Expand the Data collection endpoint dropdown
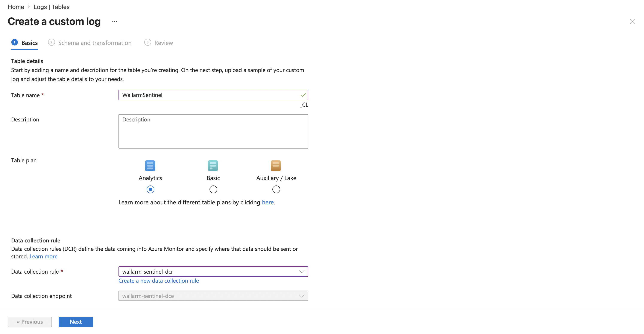The width and height of the screenshot is (644, 334). (x=301, y=296)
